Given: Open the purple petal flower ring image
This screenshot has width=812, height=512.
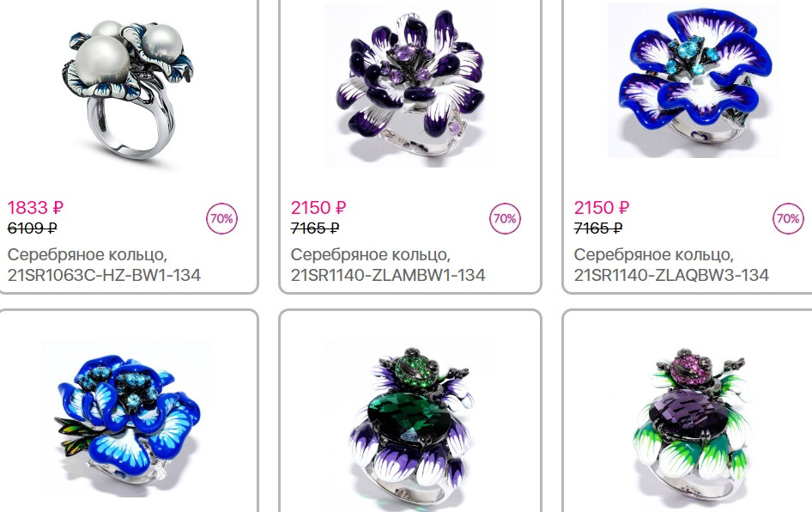Looking at the screenshot, I should pos(409,84).
